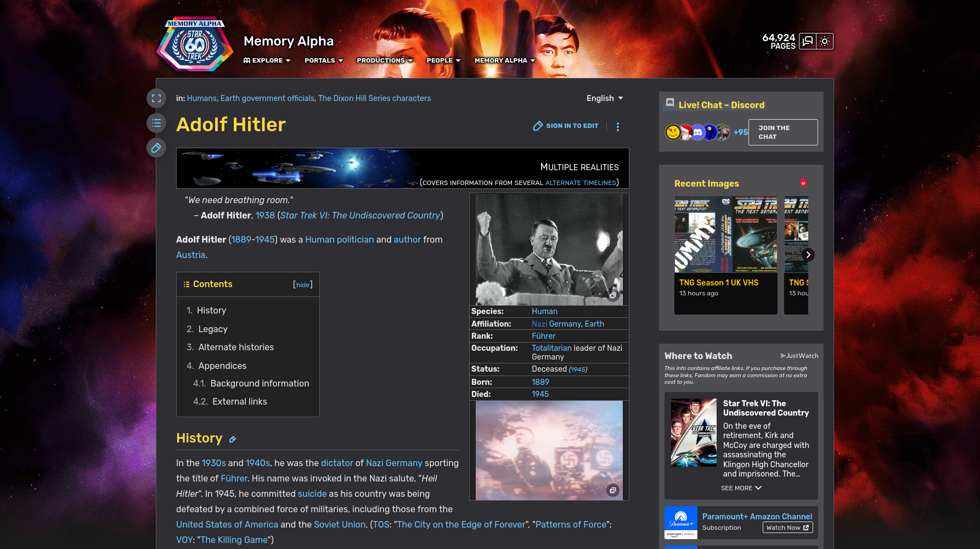
Task: Open the 1945 link in the Died row
Action: tap(540, 394)
